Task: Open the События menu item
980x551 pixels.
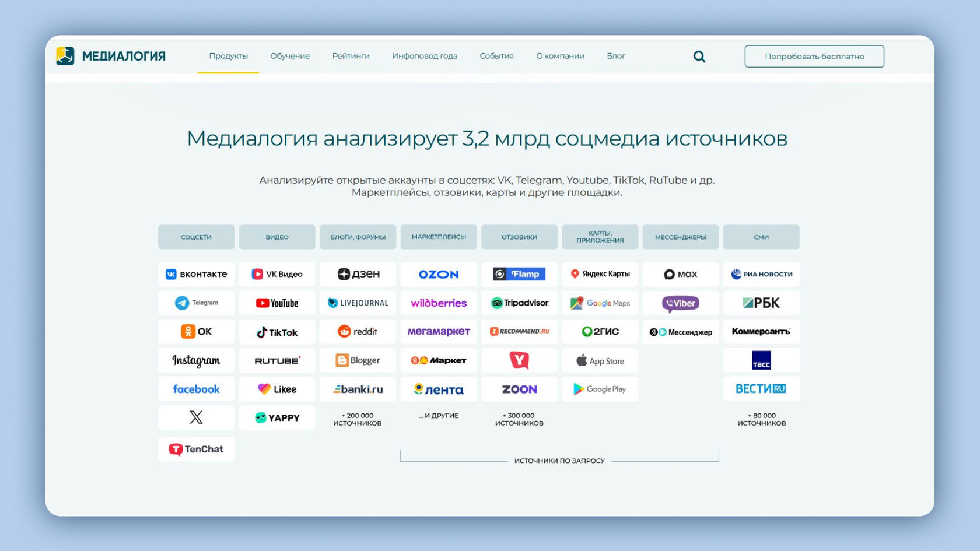Action: pos(497,56)
